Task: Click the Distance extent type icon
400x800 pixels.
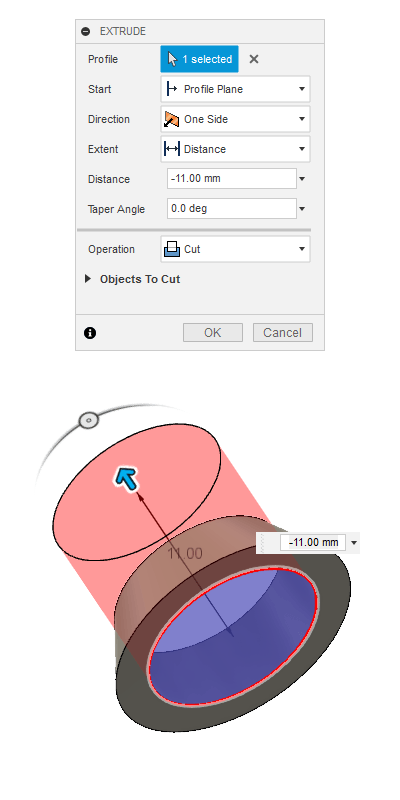Action: point(171,149)
